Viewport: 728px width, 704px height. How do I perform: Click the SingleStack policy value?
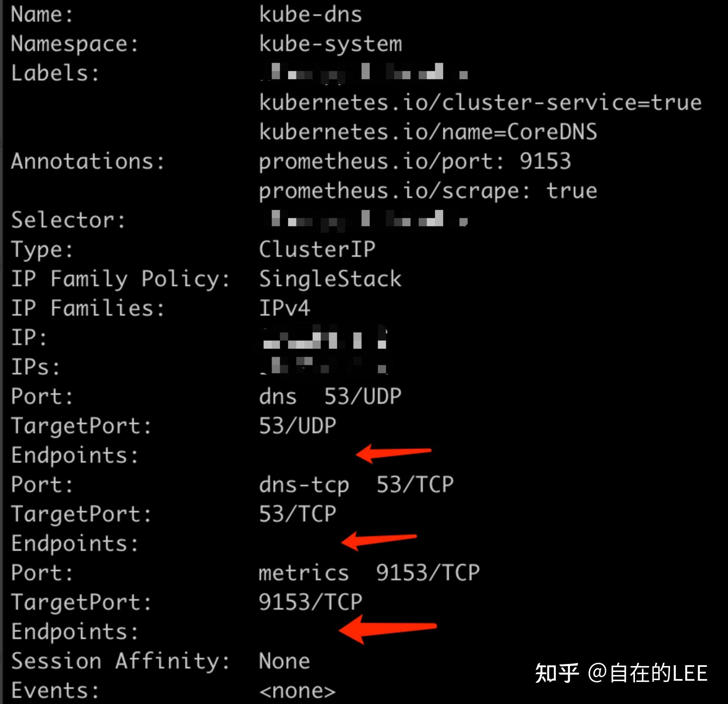pos(330,279)
